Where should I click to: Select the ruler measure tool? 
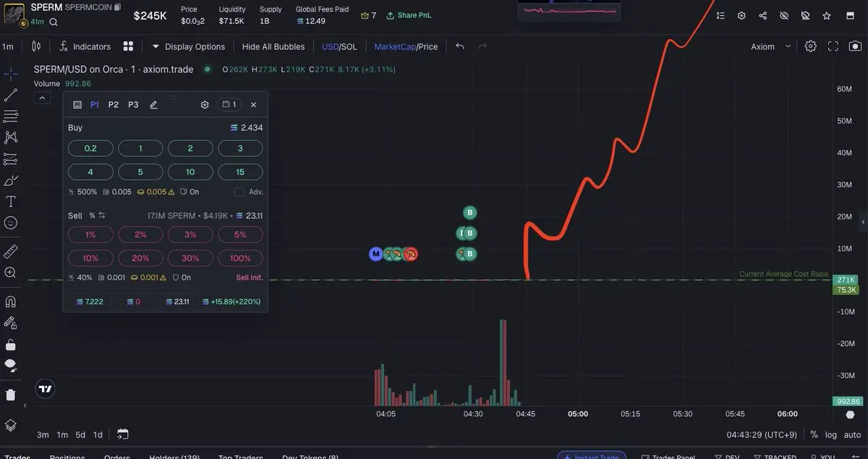[11, 251]
